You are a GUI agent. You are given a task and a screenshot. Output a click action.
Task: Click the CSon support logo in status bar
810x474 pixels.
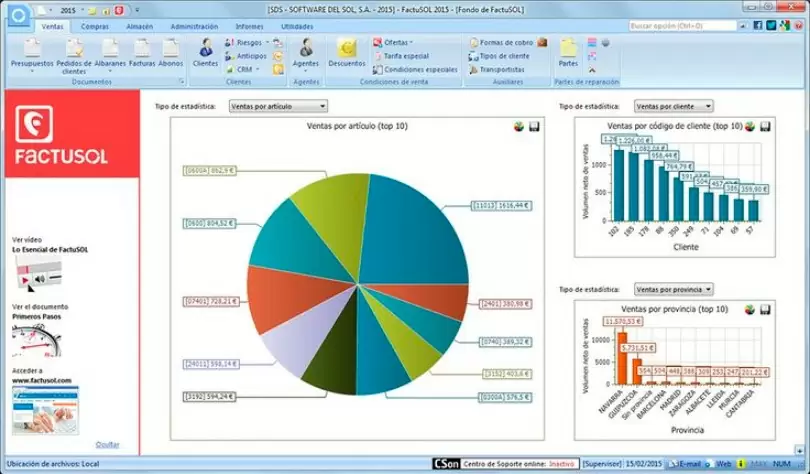(x=446, y=464)
